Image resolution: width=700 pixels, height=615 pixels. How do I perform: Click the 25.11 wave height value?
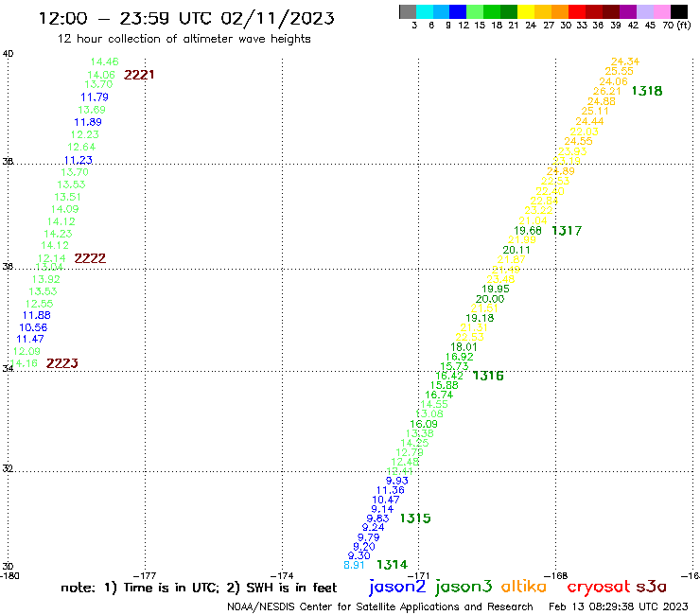point(595,112)
